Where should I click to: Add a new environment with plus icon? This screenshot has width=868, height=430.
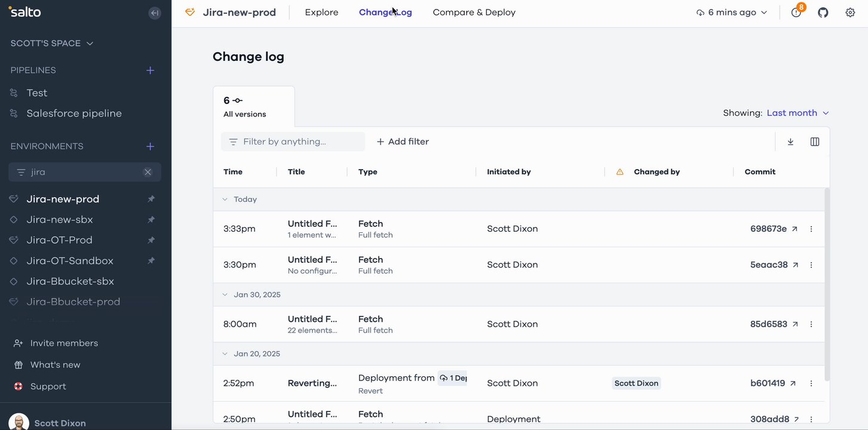pos(151,146)
